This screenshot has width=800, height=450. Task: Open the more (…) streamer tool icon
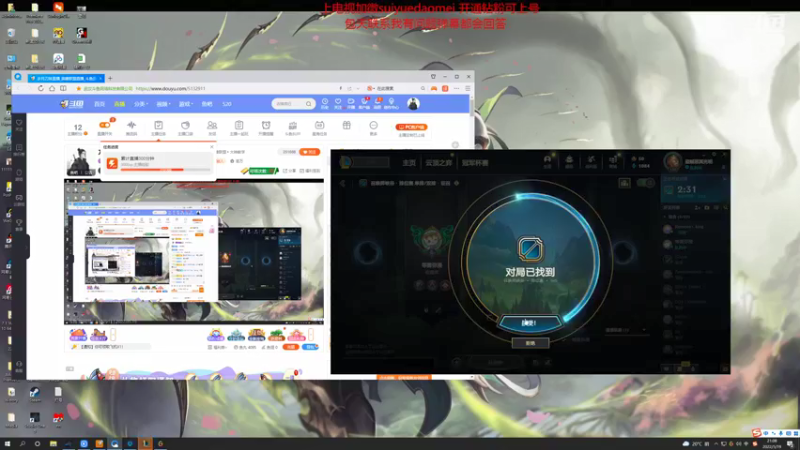tap(373, 125)
